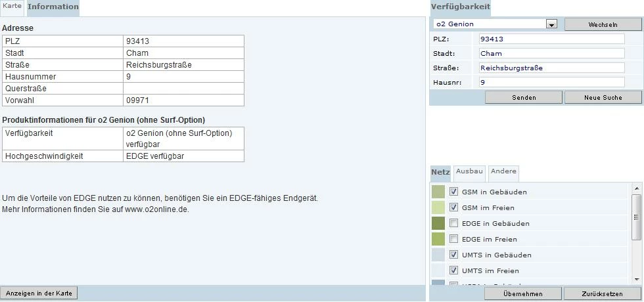
Task: Click the Reichsburgstraße table cell
Action: point(183,65)
